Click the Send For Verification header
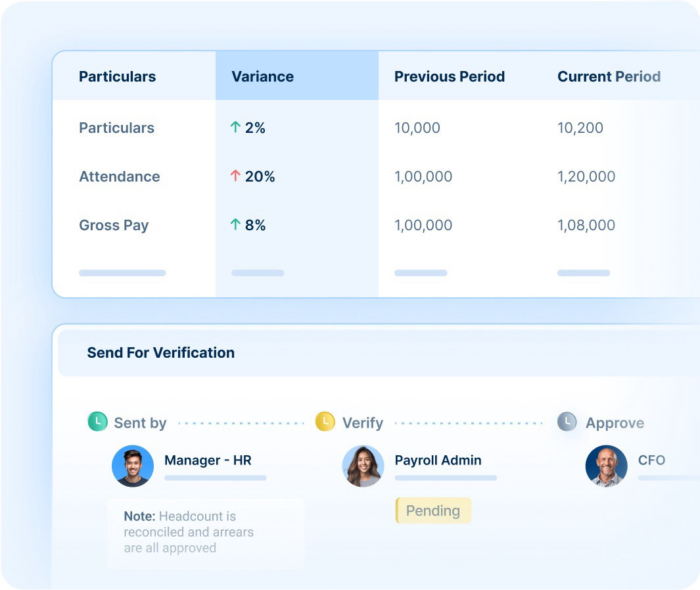This screenshot has height=590, width=700. coord(161,353)
